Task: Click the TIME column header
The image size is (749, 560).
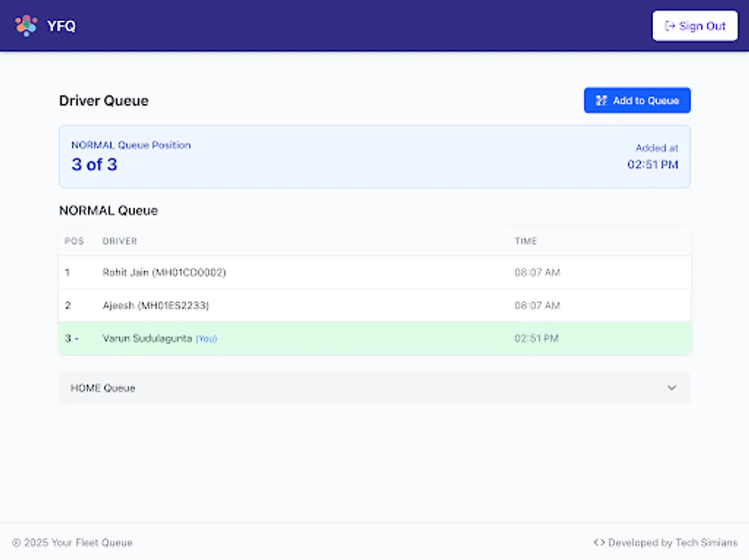Action: click(x=527, y=241)
